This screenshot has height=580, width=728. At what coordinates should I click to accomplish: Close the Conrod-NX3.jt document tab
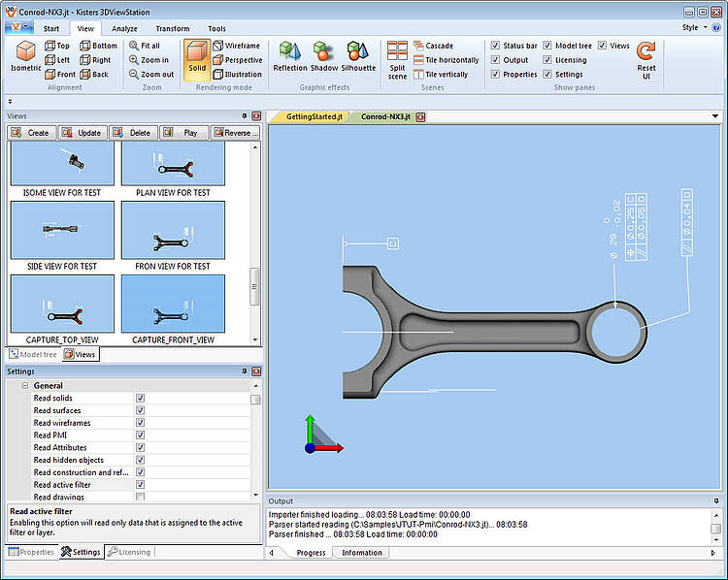point(420,117)
